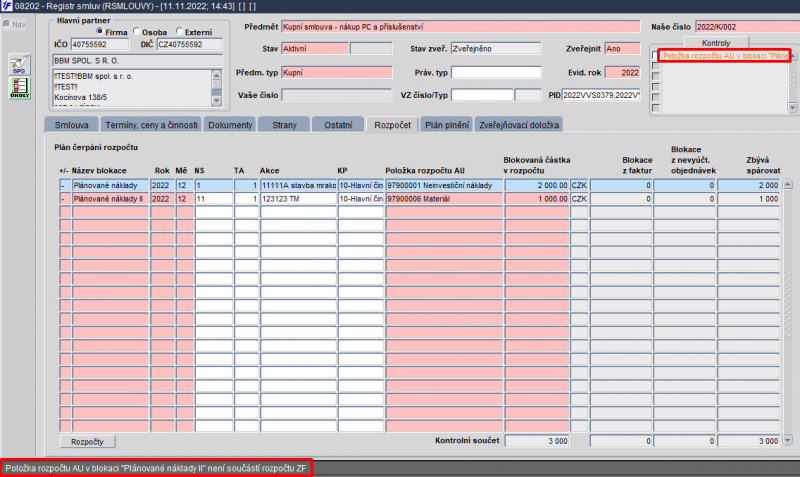Click the app icon in the title bar

coord(7,6)
